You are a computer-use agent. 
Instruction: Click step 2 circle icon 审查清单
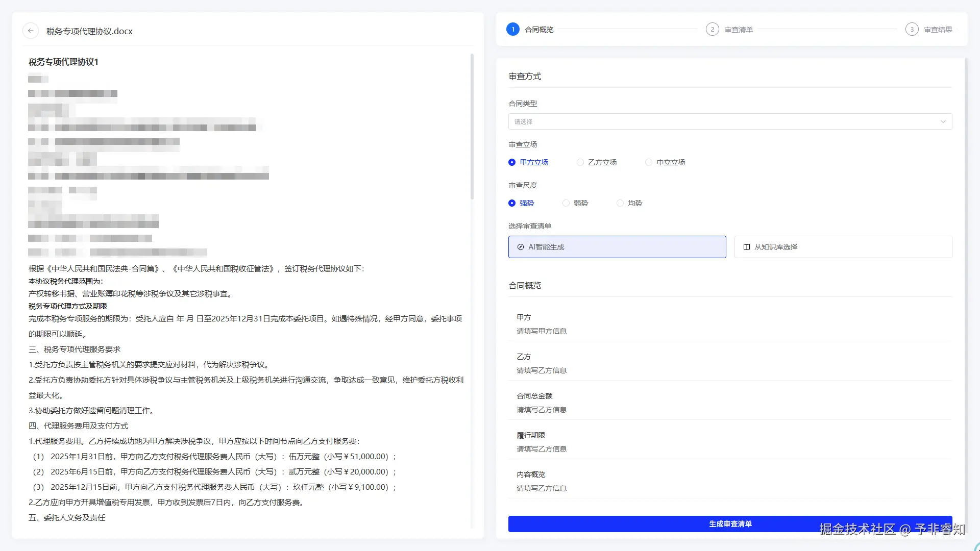(713, 30)
